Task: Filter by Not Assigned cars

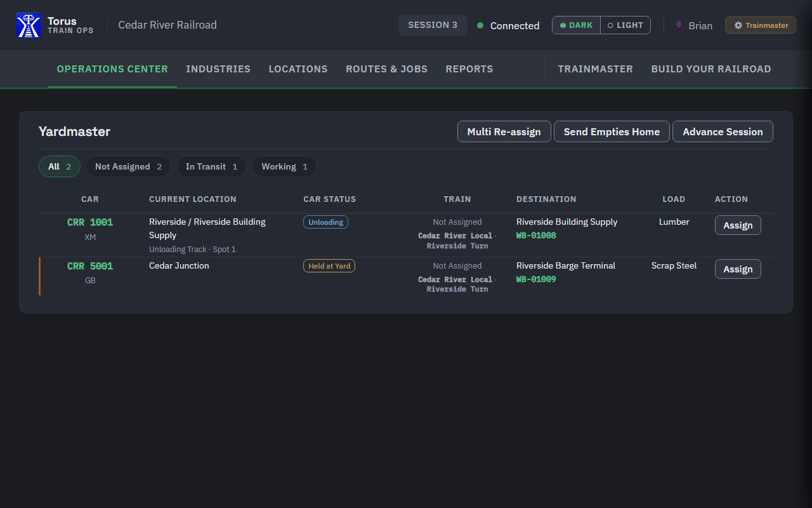Action: coord(128,166)
